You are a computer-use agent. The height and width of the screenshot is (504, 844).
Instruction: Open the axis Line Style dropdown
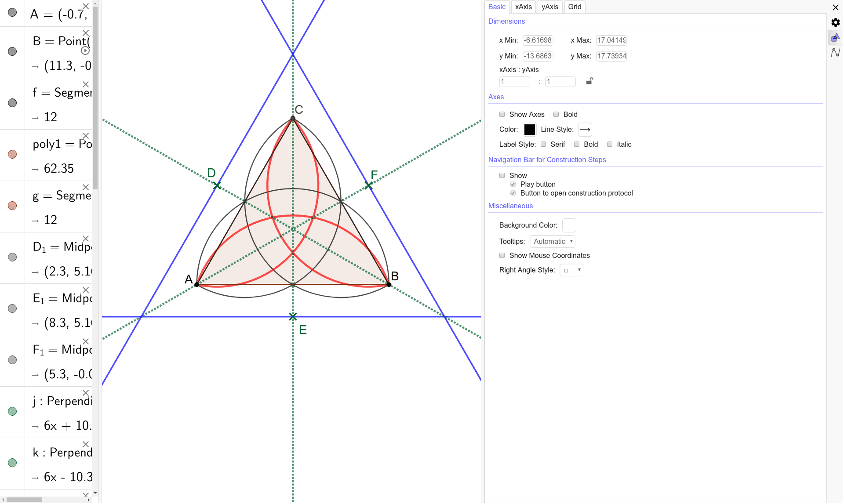coord(585,129)
